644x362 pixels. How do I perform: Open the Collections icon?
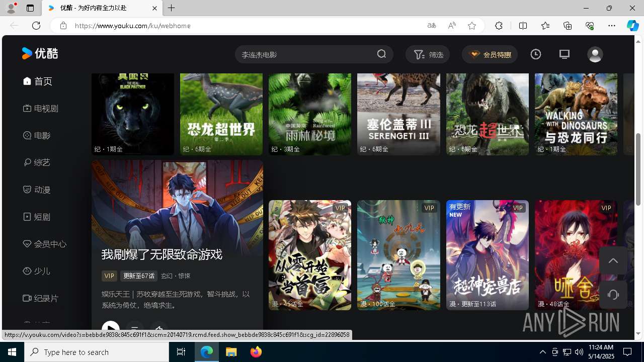568,26
